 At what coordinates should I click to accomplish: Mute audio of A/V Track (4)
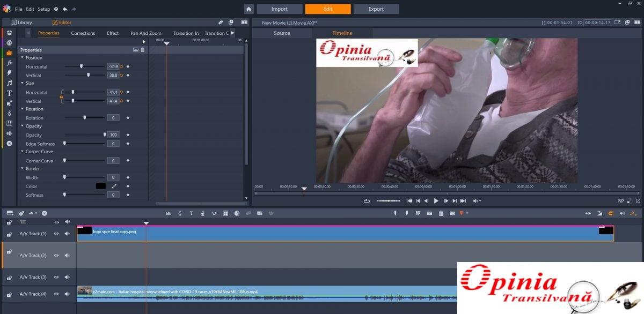pos(67,294)
